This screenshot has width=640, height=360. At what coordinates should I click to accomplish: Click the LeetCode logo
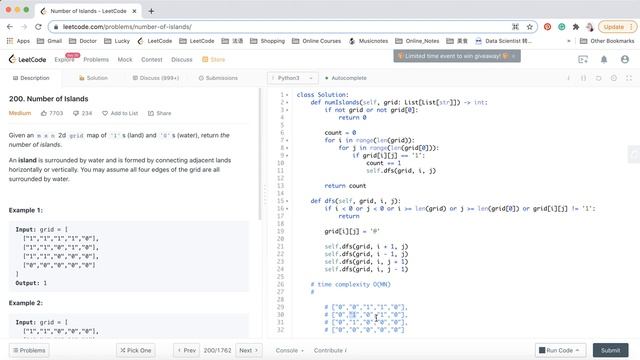[27, 60]
